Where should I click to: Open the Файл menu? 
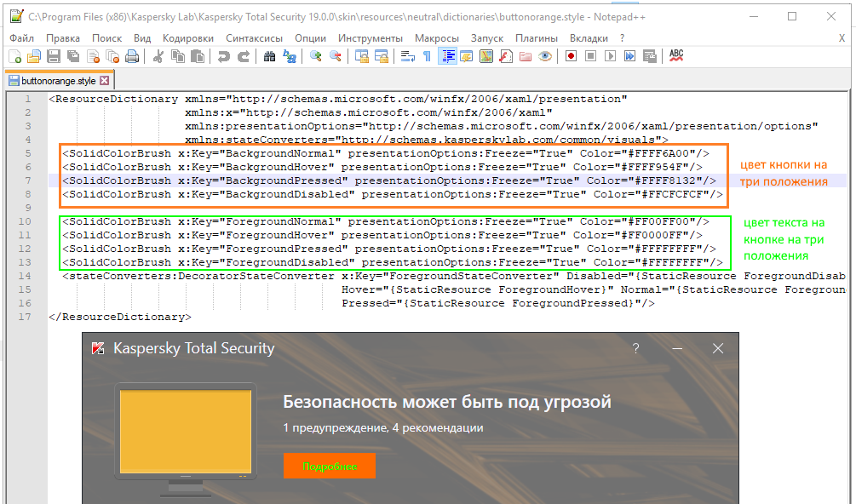pyautogui.click(x=22, y=38)
